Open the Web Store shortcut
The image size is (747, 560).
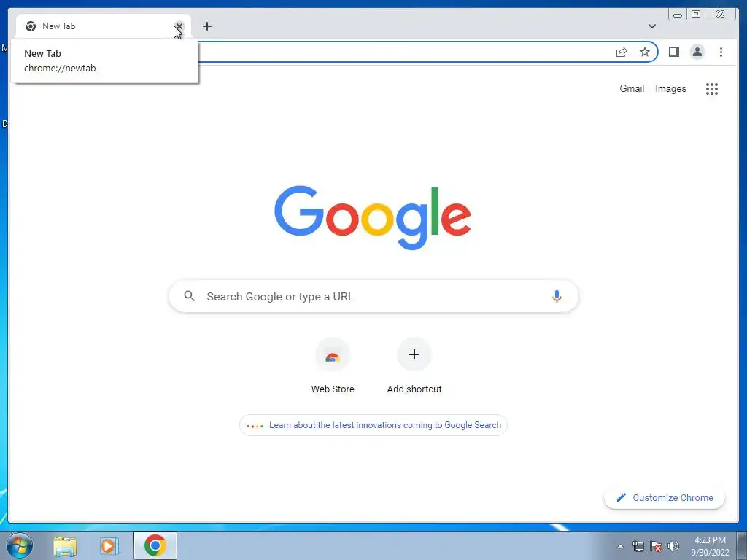(333, 366)
